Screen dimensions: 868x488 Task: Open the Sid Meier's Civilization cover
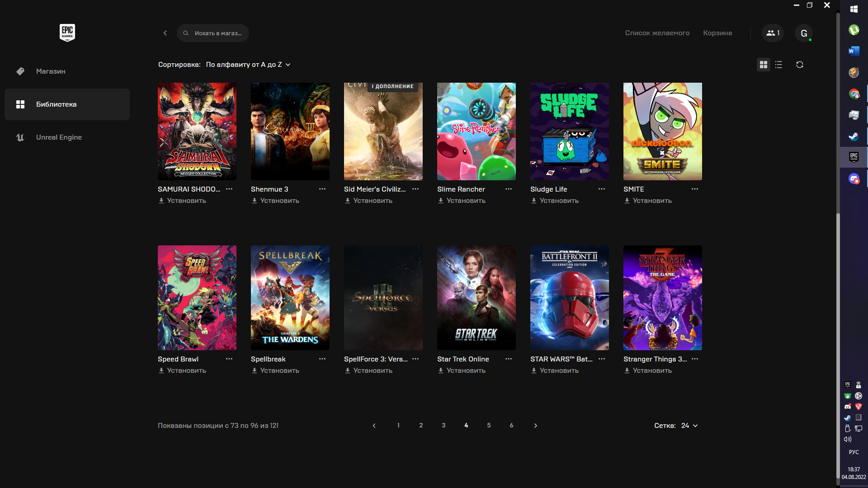coord(383,131)
